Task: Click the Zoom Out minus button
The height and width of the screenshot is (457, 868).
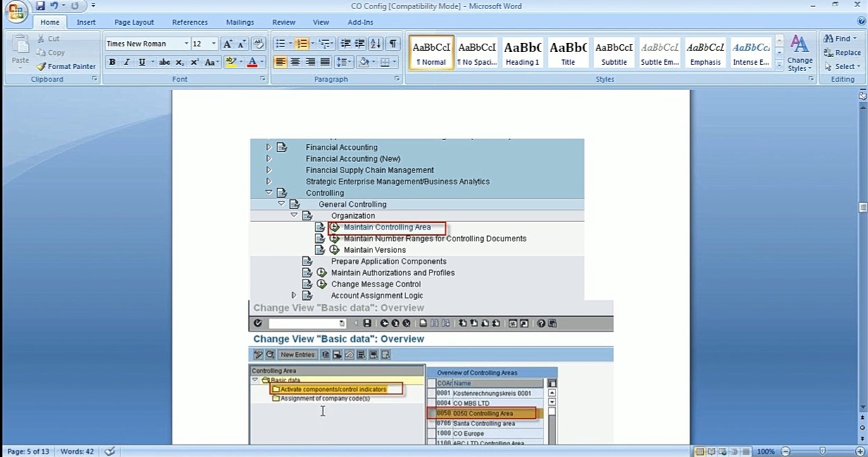Action: coord(786,451)
